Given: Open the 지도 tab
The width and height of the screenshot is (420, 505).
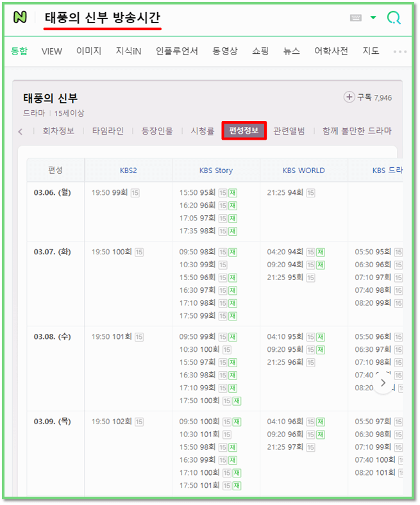Looking at the screenshot, I should tap(371, 51).
